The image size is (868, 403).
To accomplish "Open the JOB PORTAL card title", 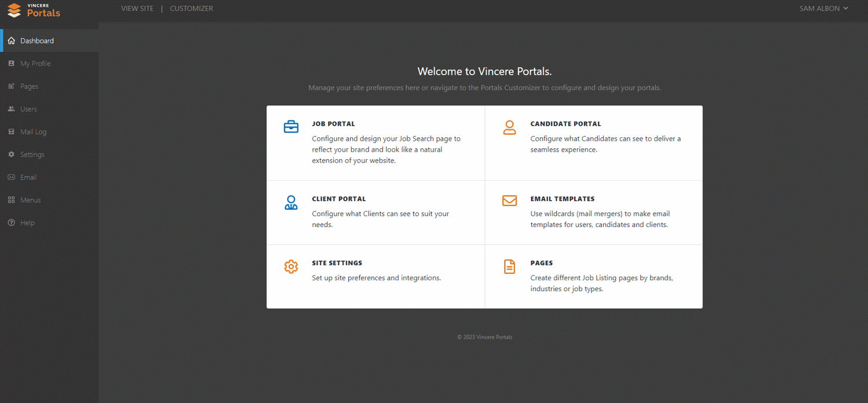I will coord(333,124).
